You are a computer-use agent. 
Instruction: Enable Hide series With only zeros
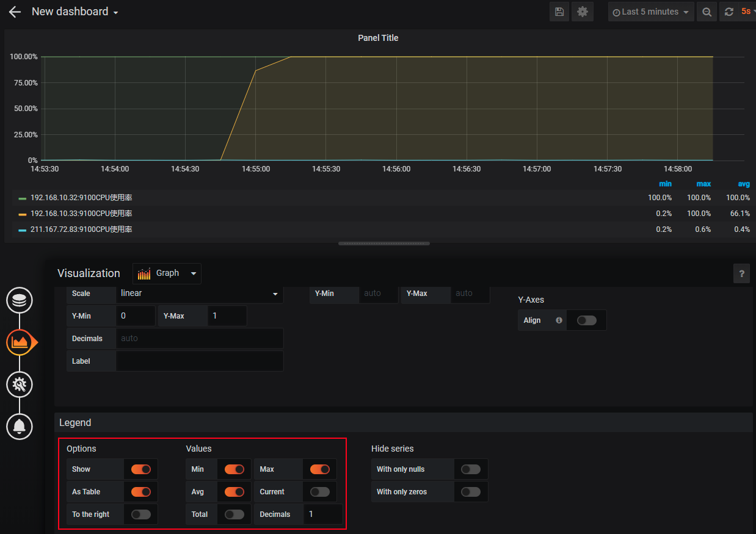[x=471, y=492]
